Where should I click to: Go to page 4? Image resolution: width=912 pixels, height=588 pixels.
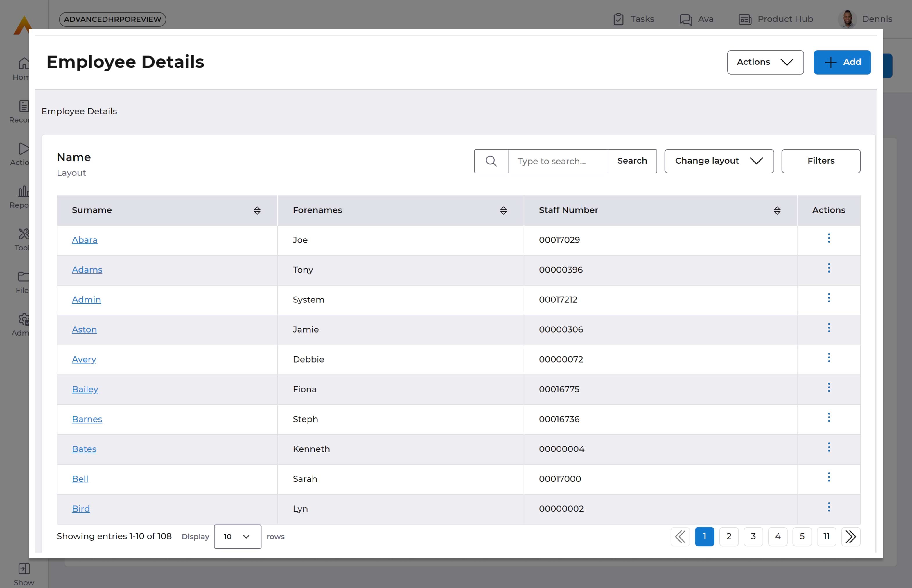pyautogui.click(x=778, y=537)
